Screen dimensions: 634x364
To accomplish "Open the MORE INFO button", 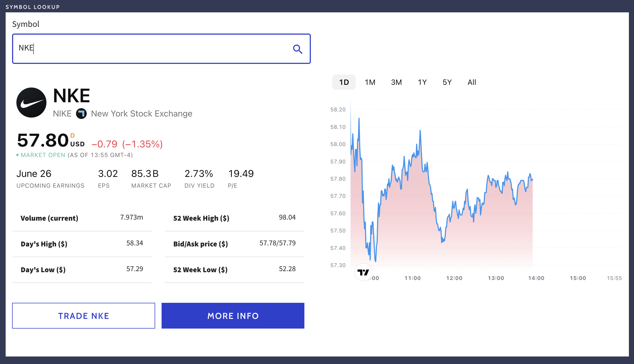I will [233, 316].
